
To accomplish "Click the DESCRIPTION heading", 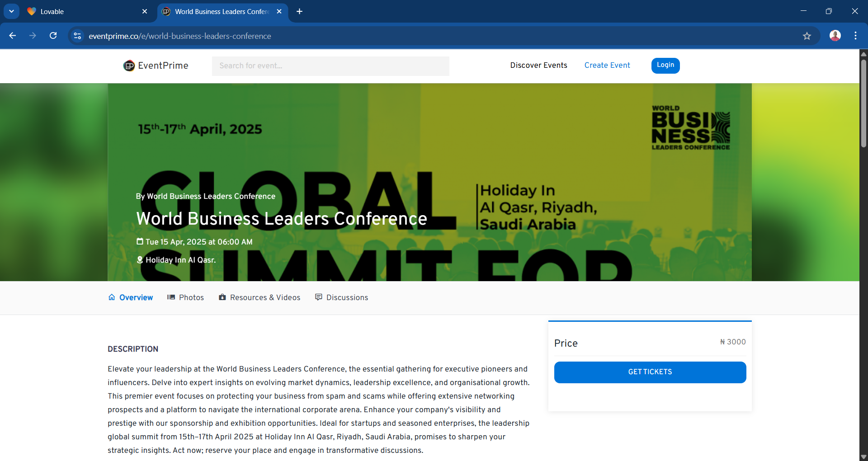I will [x=133, y=349].
